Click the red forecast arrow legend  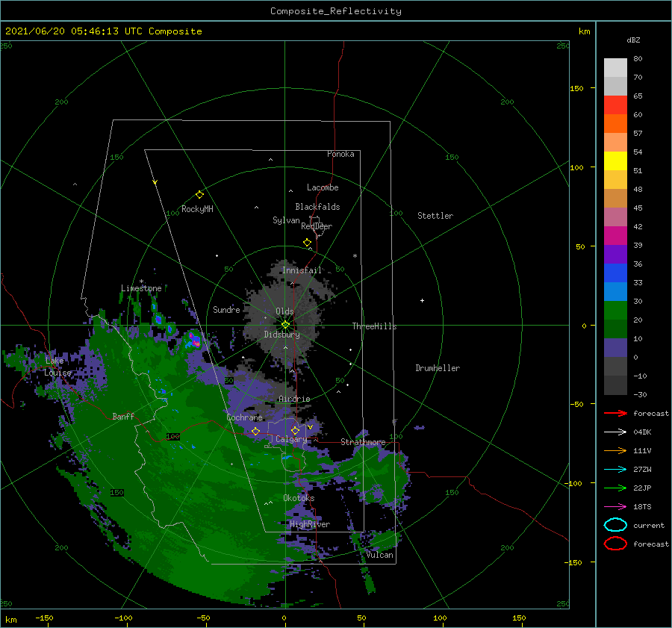click(x=615, y=413)
